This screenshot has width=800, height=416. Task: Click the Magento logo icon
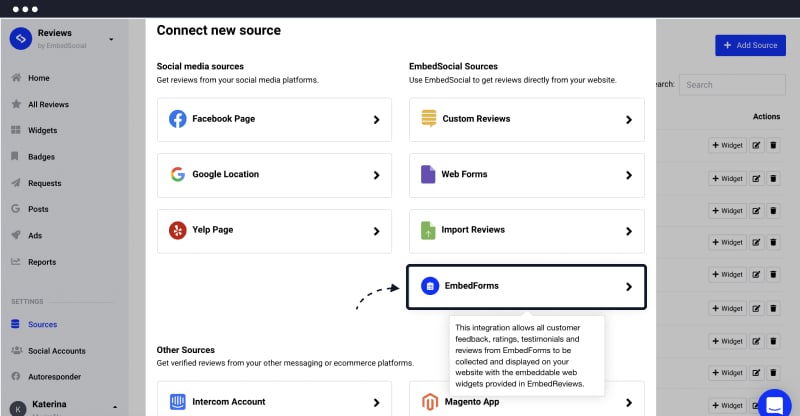430,402
